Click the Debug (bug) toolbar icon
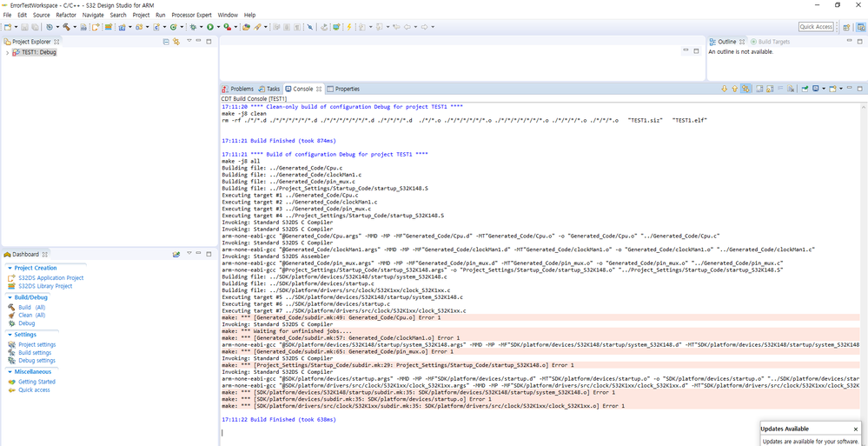Screen dimensions: 868x446 coord(193,27)
